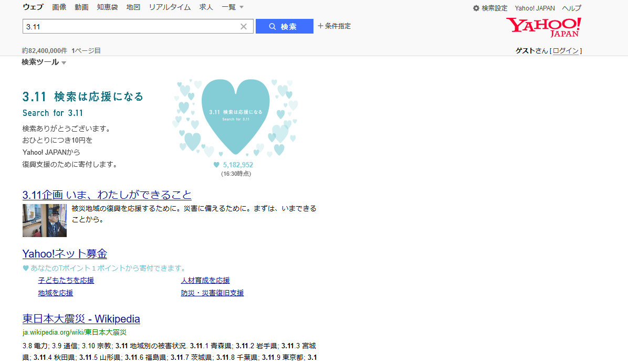Screen dimensions: 628x364
Task: Open the ログイン link
Action: point(566,50)
